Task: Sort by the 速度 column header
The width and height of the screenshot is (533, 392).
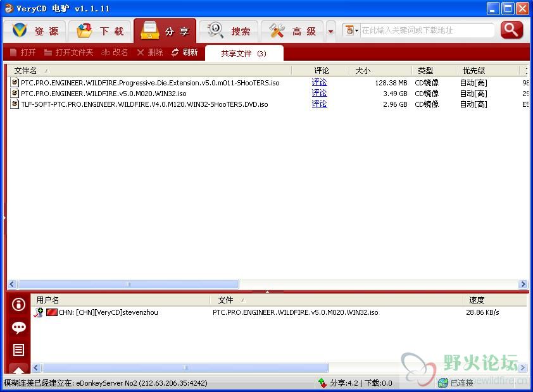Action: coord(495,300)
